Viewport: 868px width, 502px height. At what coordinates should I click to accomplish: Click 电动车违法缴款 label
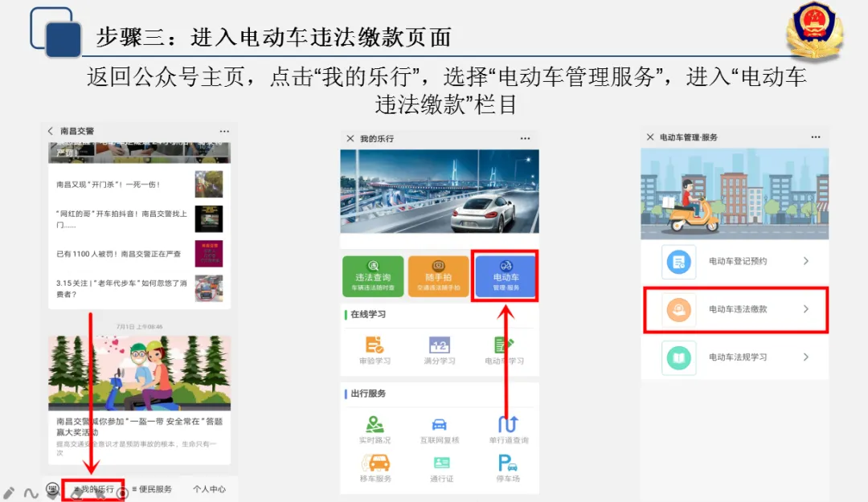pos(738,309)
